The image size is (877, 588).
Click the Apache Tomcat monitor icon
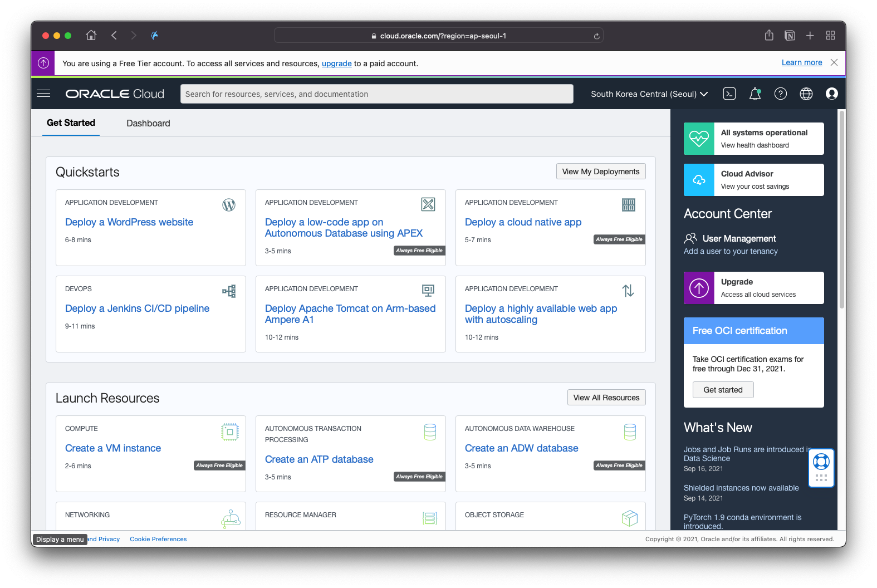(428, 290)
